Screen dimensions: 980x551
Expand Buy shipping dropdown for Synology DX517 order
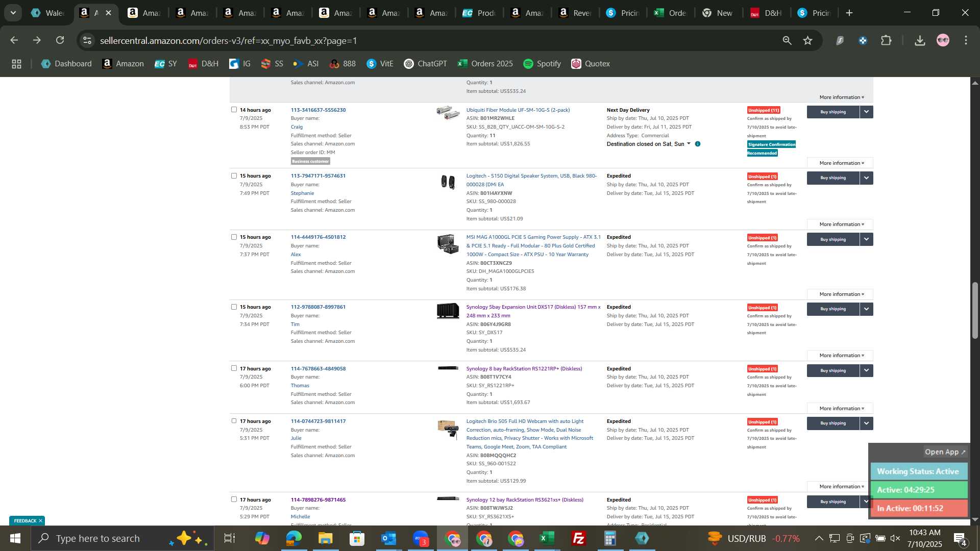point(866,309)
